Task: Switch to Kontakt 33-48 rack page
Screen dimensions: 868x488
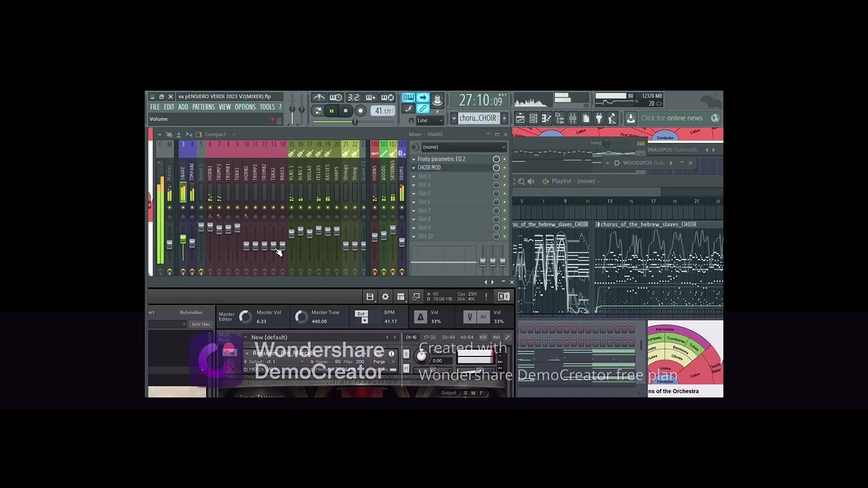Action: 448,338
